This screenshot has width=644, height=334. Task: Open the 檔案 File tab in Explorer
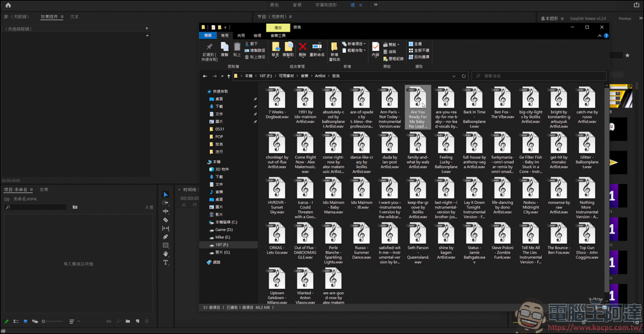tap(208, 35)
